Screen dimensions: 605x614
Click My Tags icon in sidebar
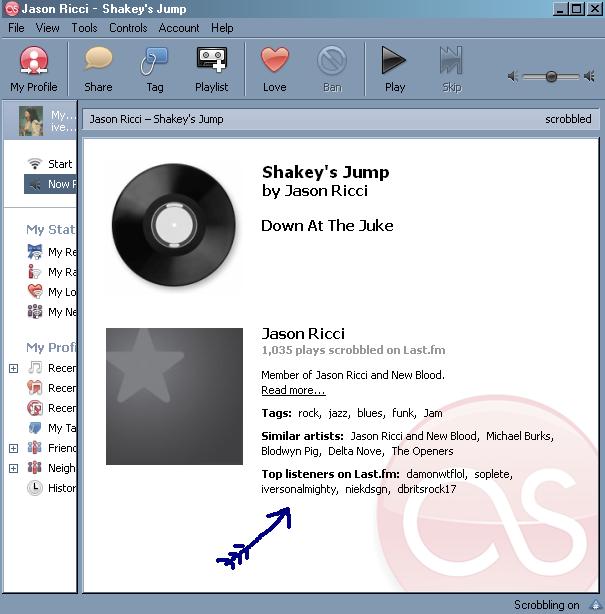tap(35, 428)
